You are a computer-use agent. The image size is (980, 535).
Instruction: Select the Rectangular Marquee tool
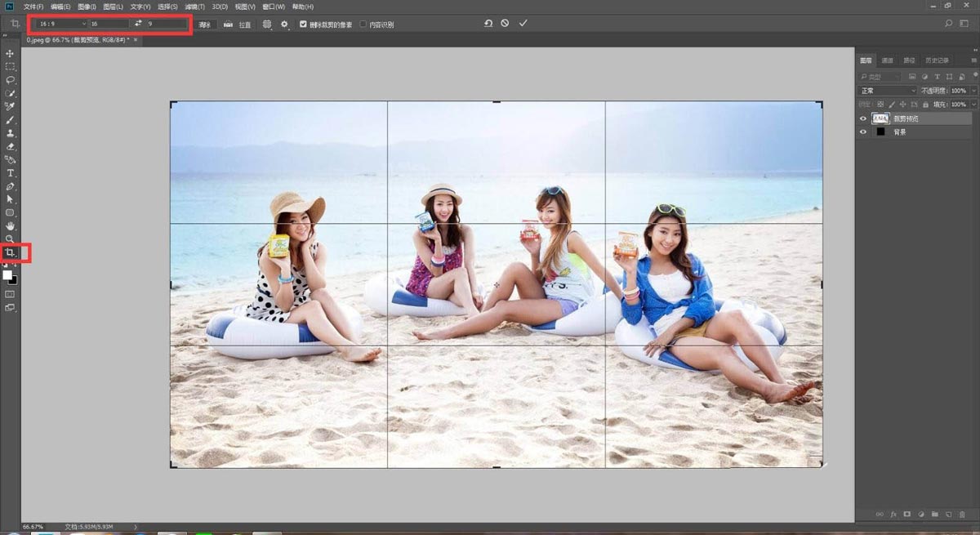pyautogui.click(x=10, y=66)
